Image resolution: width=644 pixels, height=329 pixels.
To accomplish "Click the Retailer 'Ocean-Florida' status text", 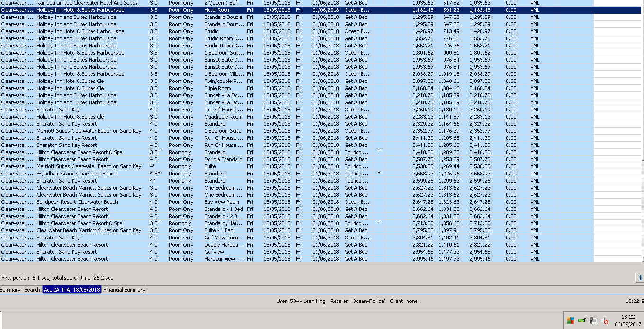I will coord(358,301).
